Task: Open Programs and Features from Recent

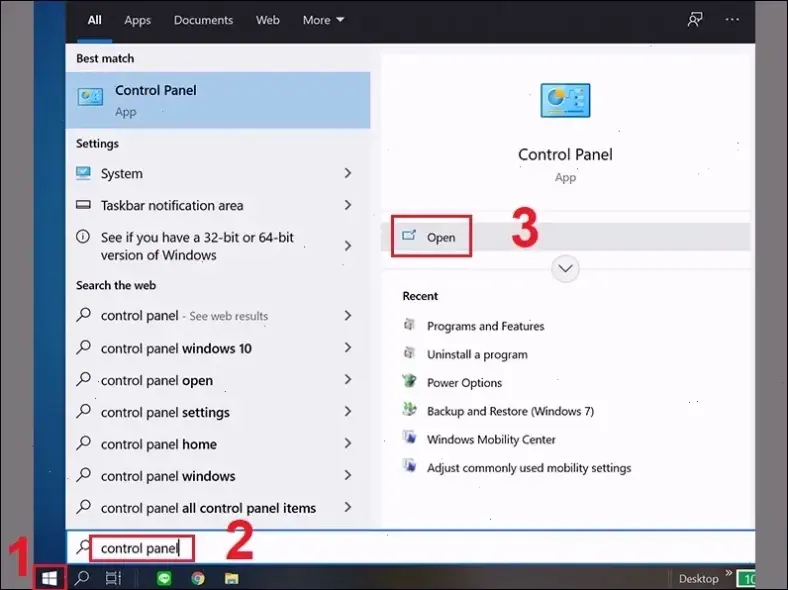Action: [485, 326]
